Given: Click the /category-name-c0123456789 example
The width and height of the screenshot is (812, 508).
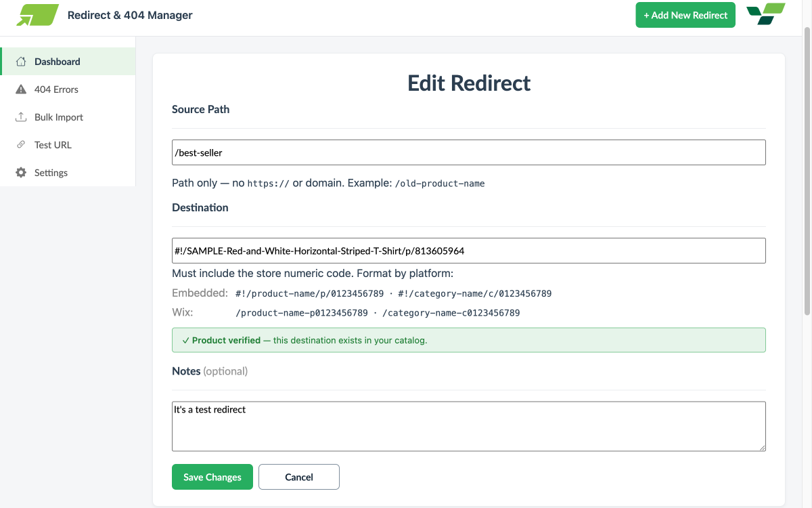Looking at the screenshot, I should [x=451, y=313].
